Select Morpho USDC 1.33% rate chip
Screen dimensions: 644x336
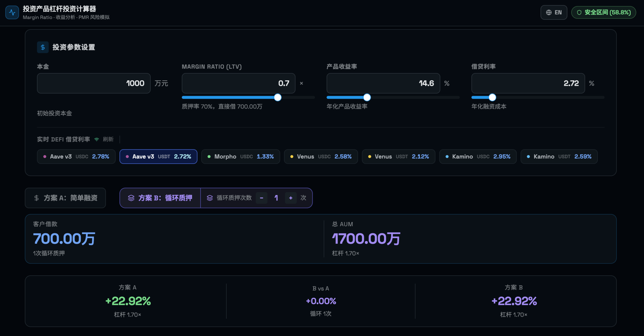(240, 157)
